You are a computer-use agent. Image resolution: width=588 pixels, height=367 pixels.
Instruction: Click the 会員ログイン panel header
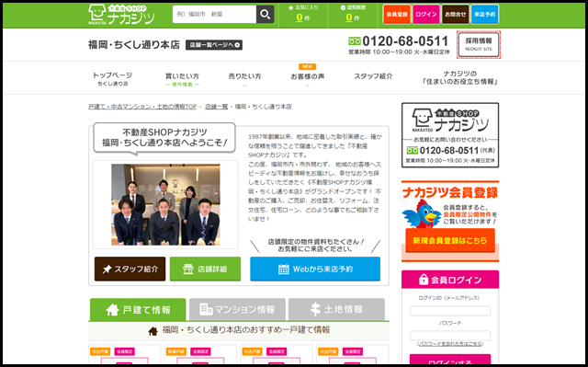point(450,280)
